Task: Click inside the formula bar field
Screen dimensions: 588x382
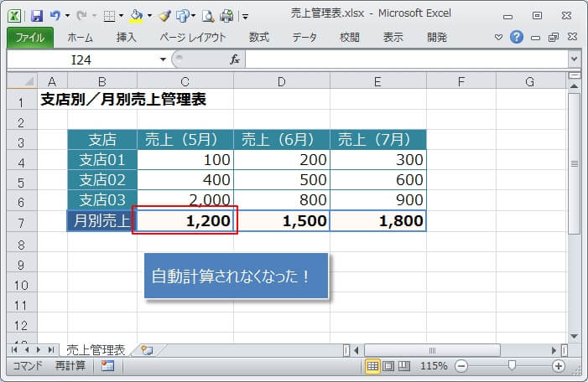Action: tap(407, 59)
